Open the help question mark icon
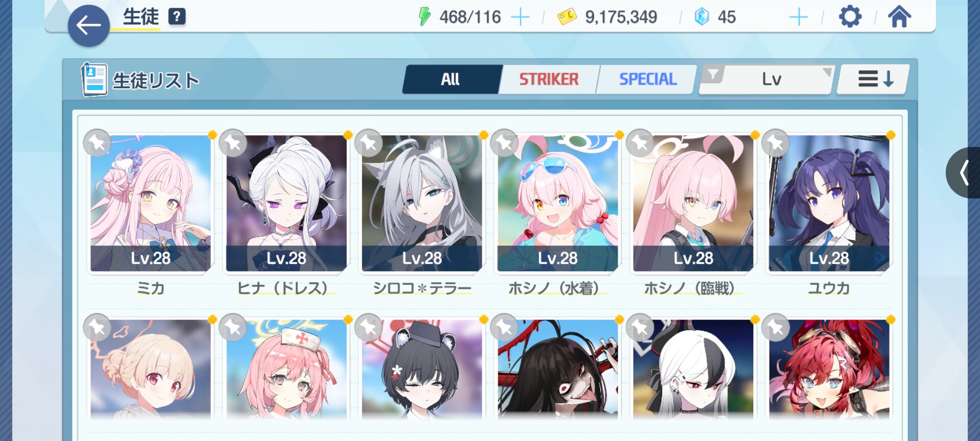 click(177, 16)
